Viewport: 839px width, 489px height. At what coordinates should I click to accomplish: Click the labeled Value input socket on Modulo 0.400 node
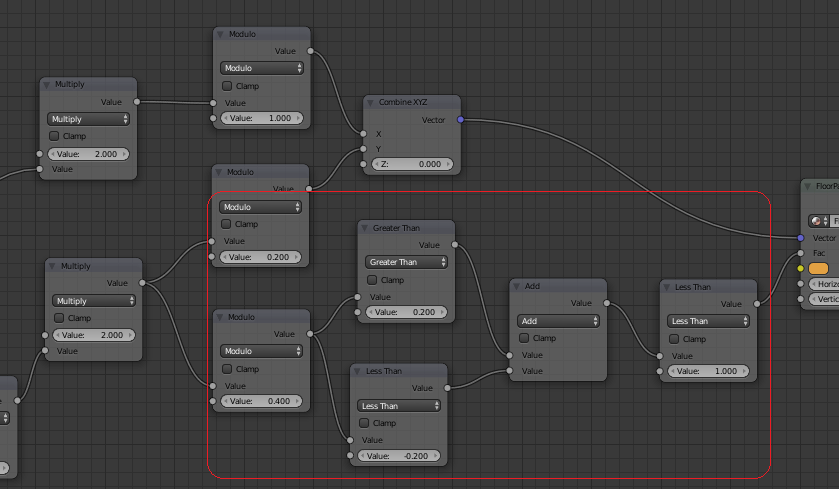213,386
